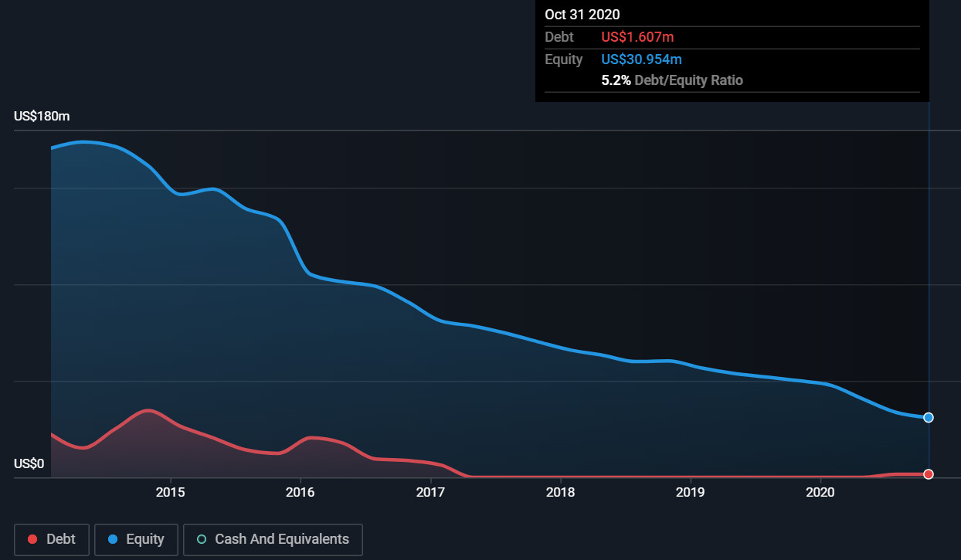
Task: Click the 2015 x-axis label
Action: tap(170, 492)
